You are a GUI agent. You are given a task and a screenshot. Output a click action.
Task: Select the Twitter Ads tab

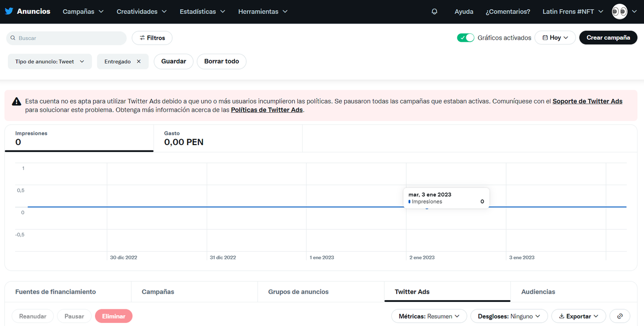[447, 292]
